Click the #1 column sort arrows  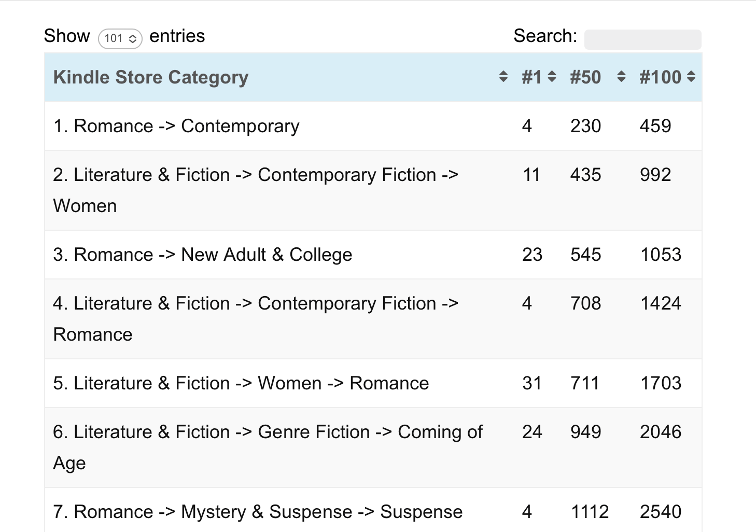552,77
